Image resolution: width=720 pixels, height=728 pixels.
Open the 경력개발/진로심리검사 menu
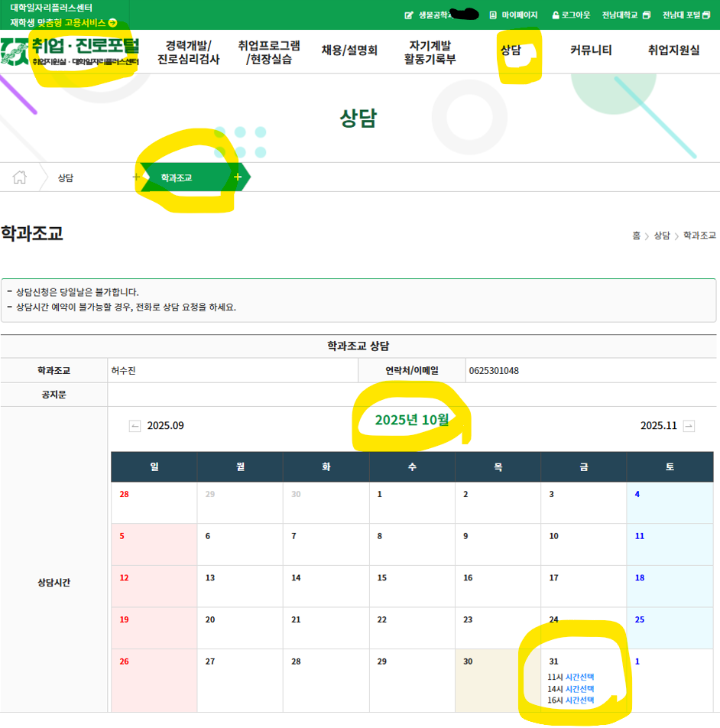(x=188, y=51)
